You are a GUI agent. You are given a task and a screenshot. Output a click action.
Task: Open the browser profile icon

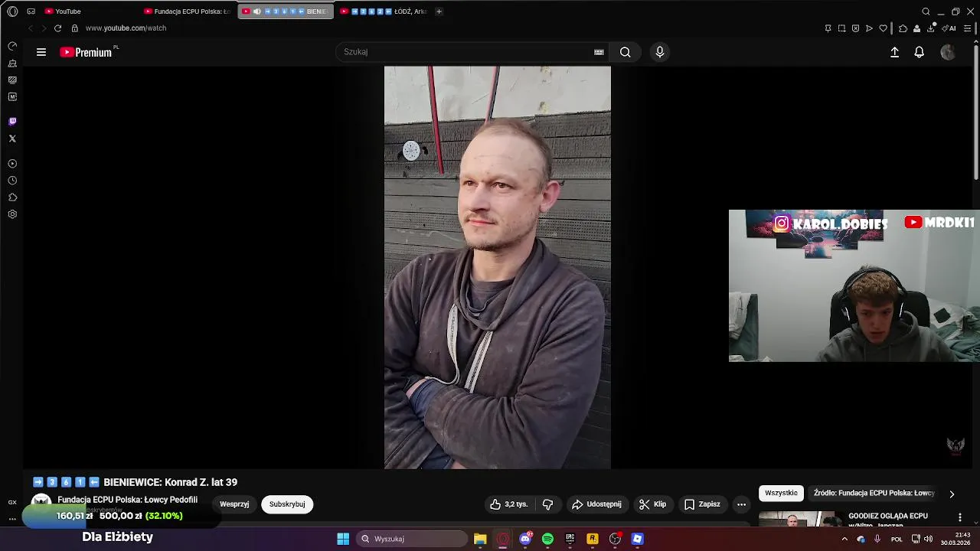point(916,28)
